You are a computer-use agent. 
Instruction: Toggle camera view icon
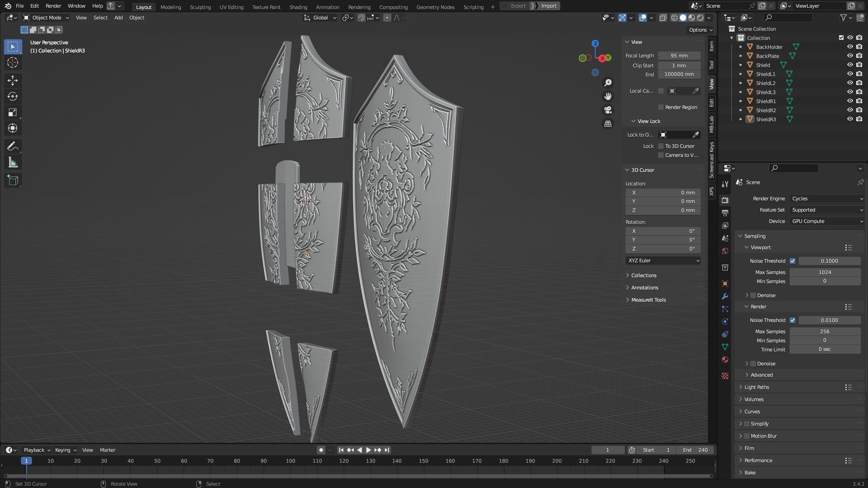coord(608,110)
